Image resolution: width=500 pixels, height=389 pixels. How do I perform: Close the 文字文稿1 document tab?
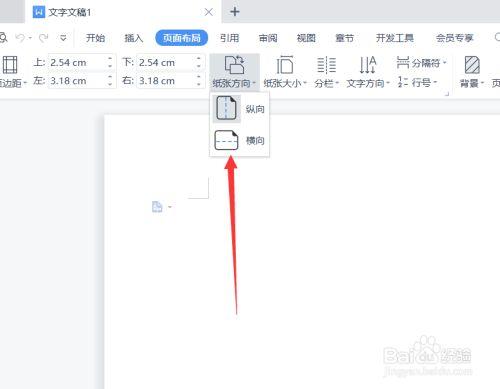209,12
